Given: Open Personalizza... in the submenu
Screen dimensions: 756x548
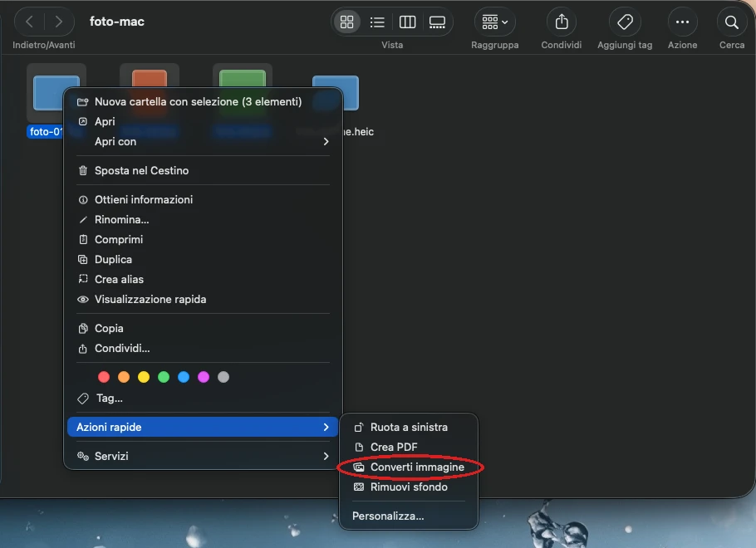Looking at the screenshot, I should click(x=409, y=516).
